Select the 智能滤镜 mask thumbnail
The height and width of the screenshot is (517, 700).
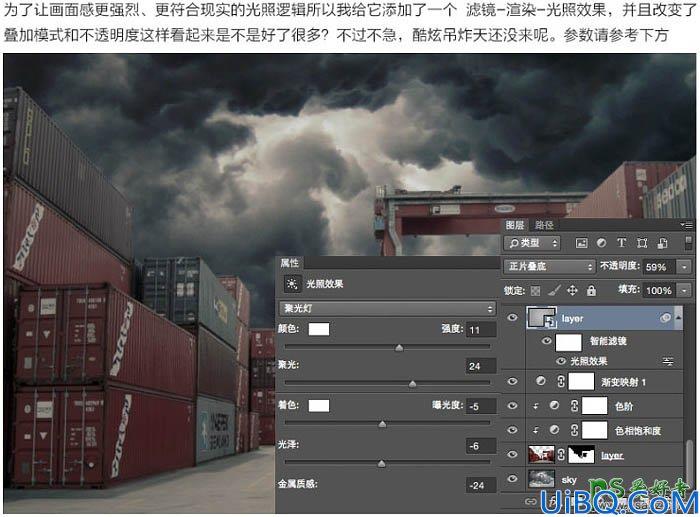(568, 342)
